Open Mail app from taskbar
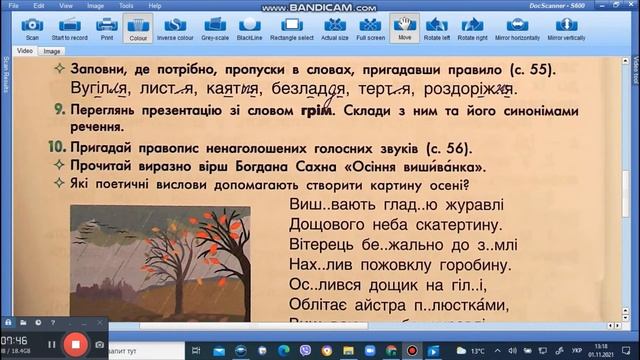The height and width of the screenshot is (360, 640). 219,351
